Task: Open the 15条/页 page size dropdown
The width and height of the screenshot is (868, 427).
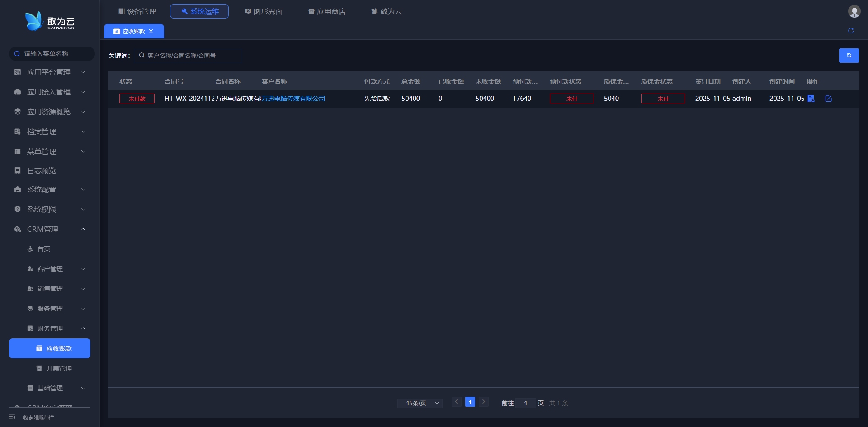Action: point(420,403)
